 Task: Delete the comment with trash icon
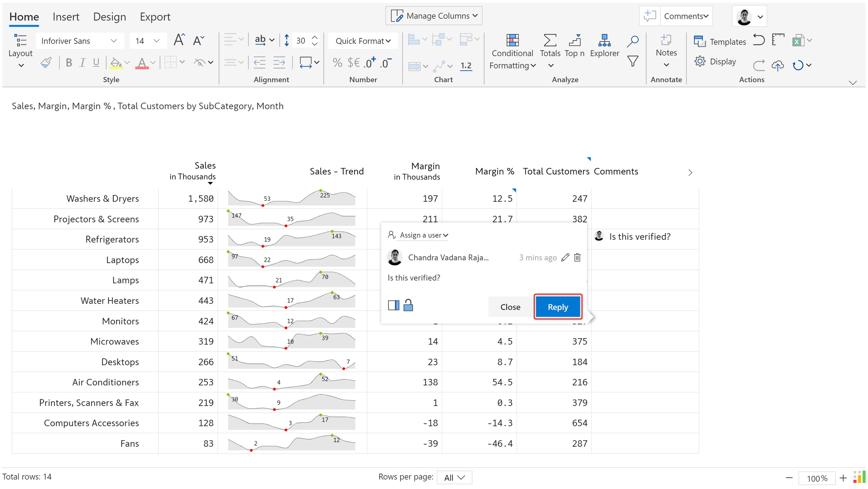click(x=577, y=258)
